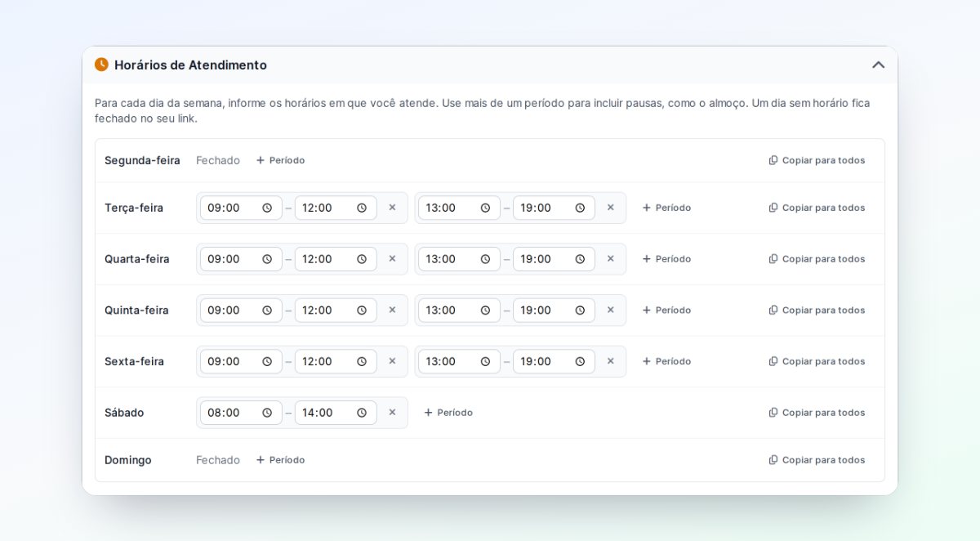Select the Segunda-feira day label
This screenshot has width=980, height=541.
click(142, 160)
